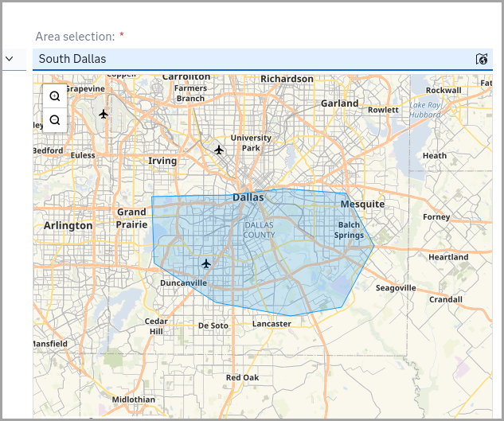Click the Mesquite label on map
Viewport: 504px width, 421px height.
click(362, 204)
